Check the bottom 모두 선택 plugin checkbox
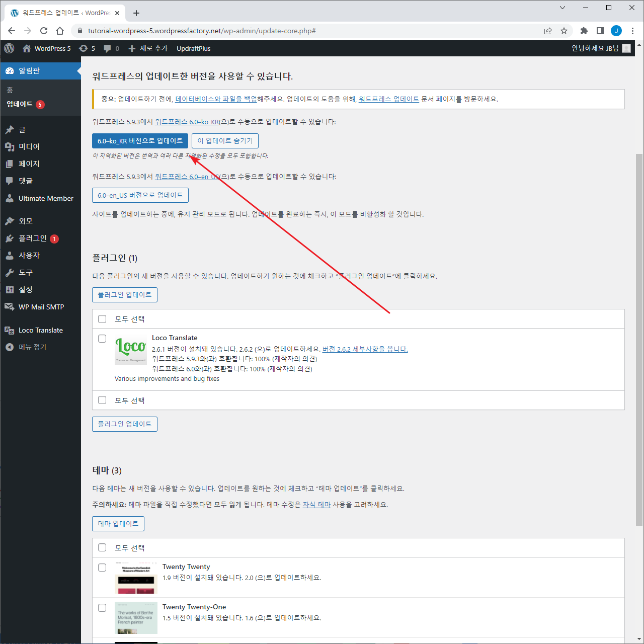 pos(102,400)
